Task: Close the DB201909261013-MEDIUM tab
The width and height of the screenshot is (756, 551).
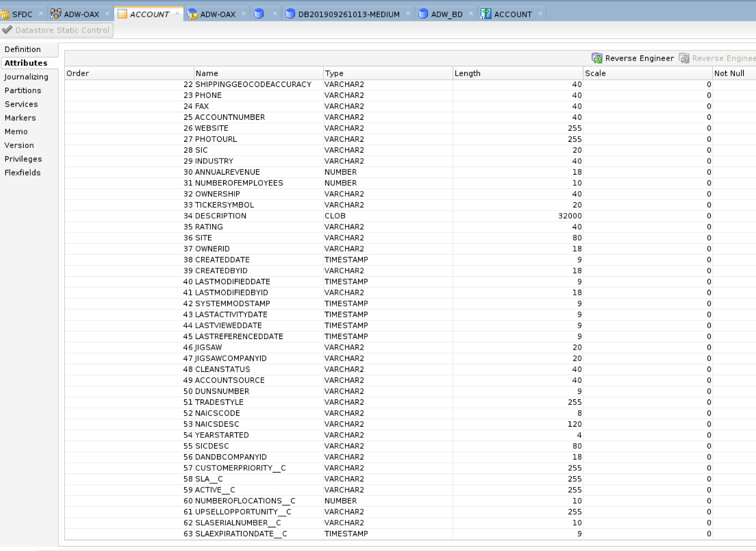Action: [408, 14]
